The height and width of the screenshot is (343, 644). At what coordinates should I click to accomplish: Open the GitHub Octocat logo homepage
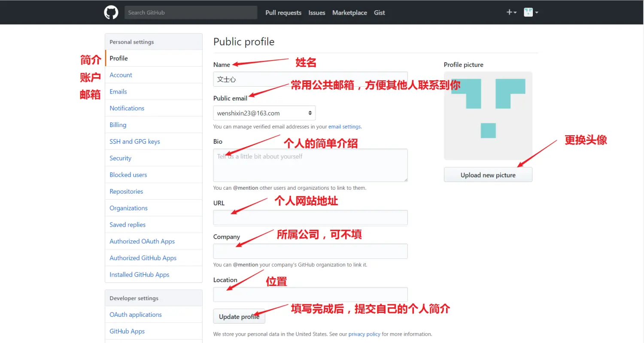point(111,12)
